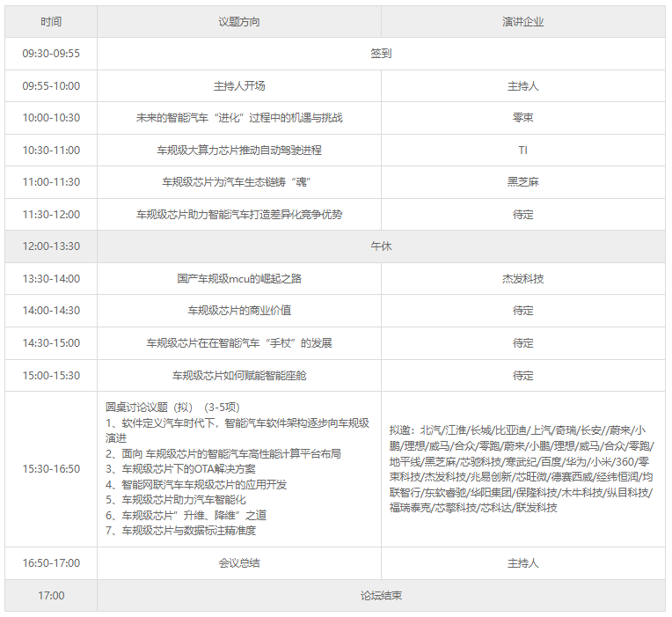Click roundtable item 2 about 高性能计算平台布局
672x617 pixels.
223,453
